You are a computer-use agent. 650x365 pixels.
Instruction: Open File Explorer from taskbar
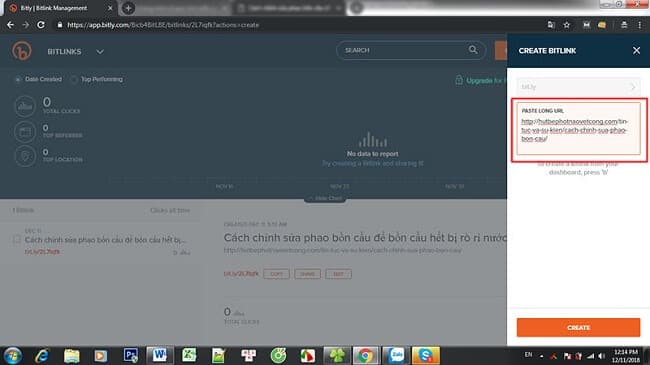click(72, 355)
